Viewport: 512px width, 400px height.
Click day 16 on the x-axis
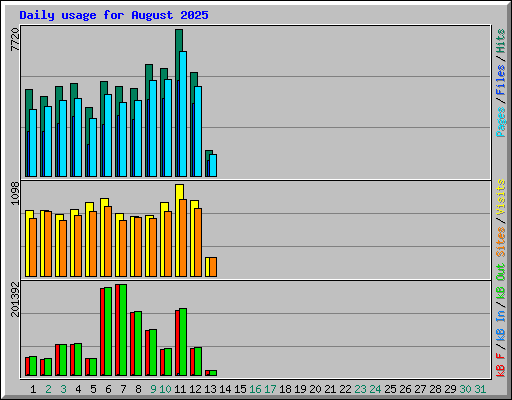tap(255, 389)
